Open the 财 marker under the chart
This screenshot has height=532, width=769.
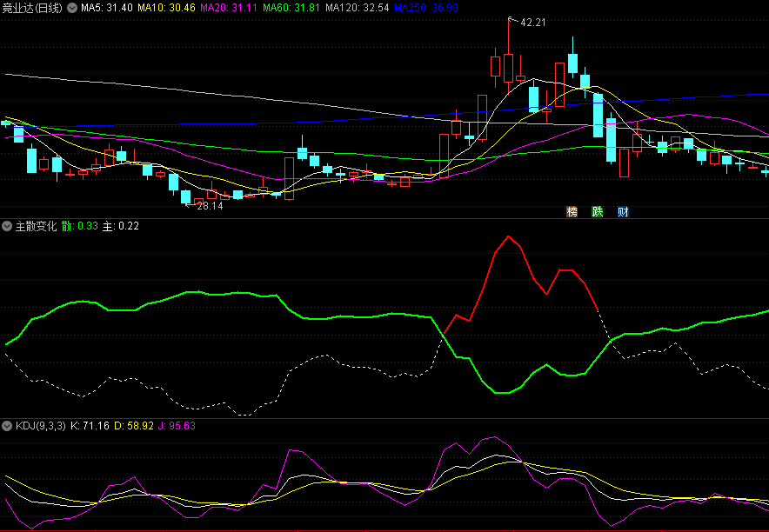point(624,211)
